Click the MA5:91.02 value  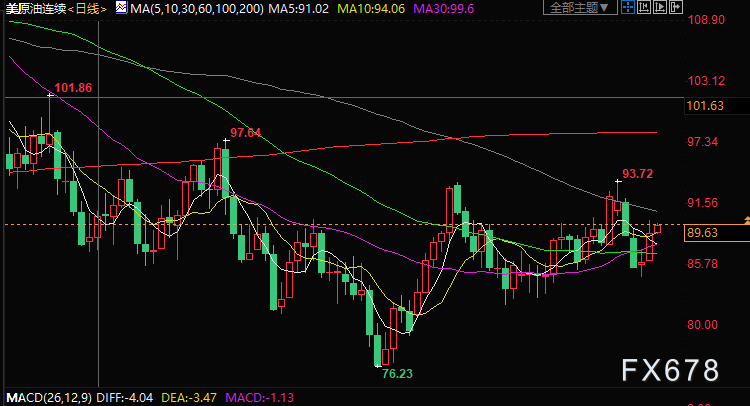coord(298,8)
